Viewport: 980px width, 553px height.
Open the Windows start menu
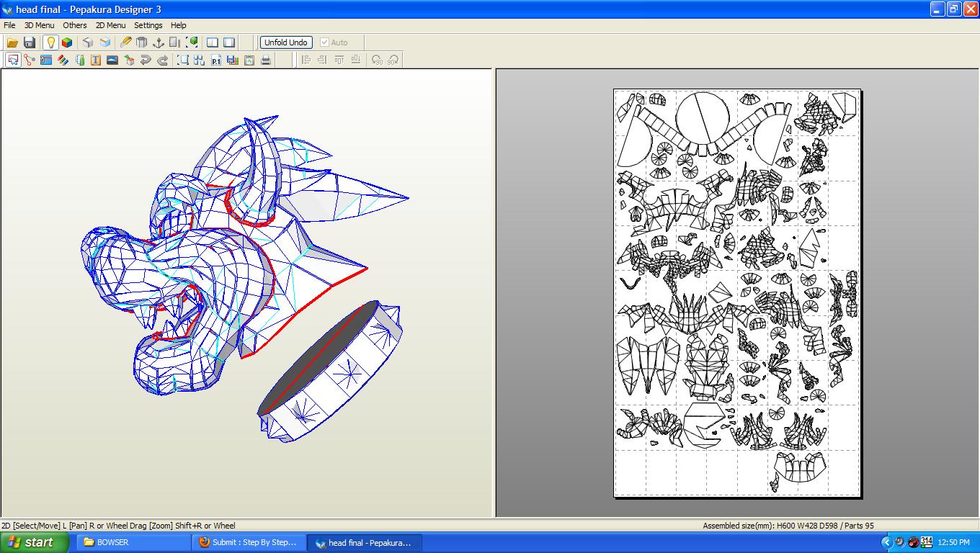tap(34, 542)
